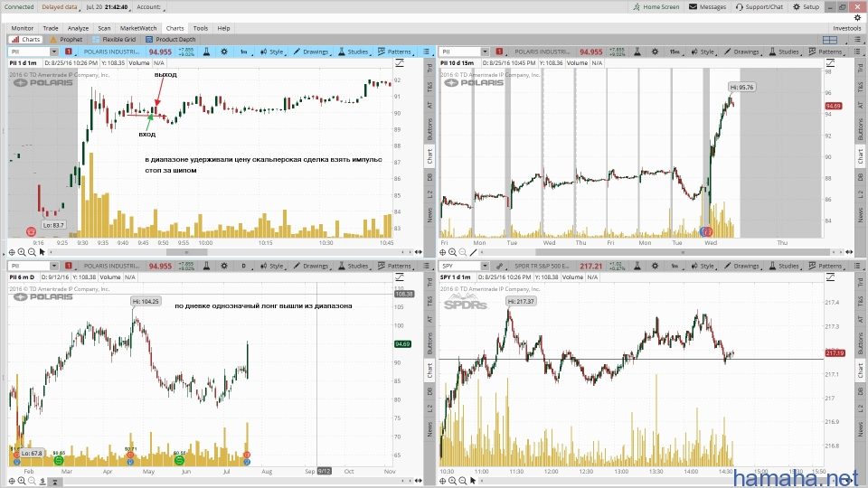Open the Flexible Grid sub-tab
This screenshot has height=488, width=868.
(114, 39)
